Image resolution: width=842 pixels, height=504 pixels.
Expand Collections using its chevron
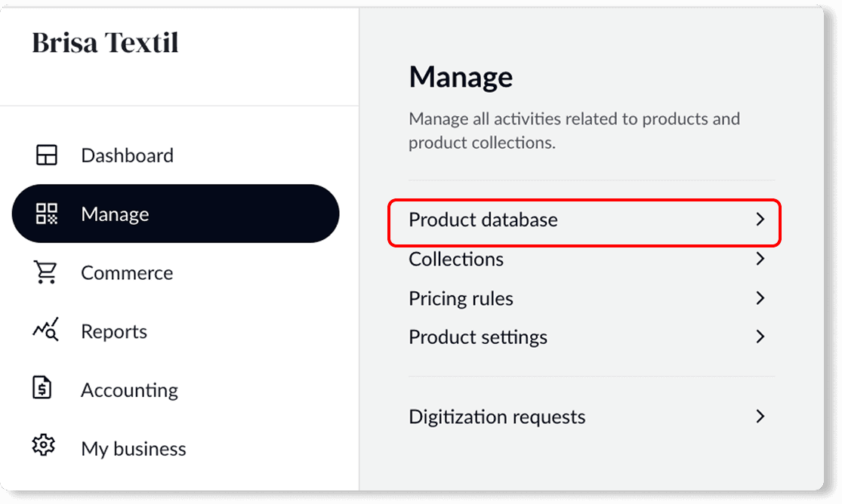760,259
